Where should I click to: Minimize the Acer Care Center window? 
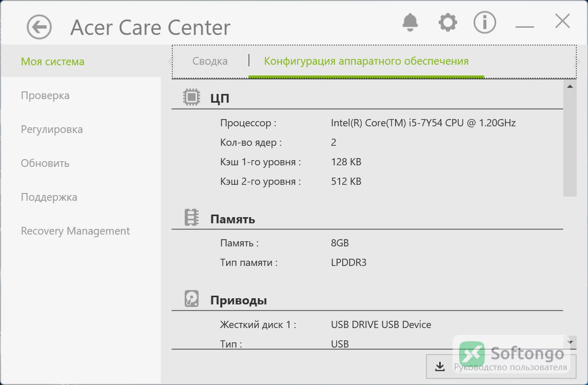(x=525, y=27)
